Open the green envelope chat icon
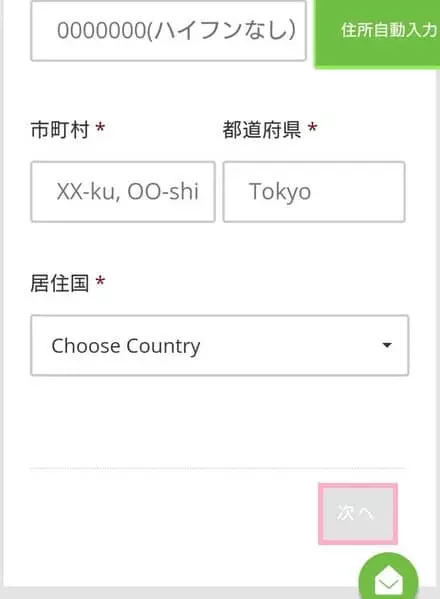 tap(388, 579)
